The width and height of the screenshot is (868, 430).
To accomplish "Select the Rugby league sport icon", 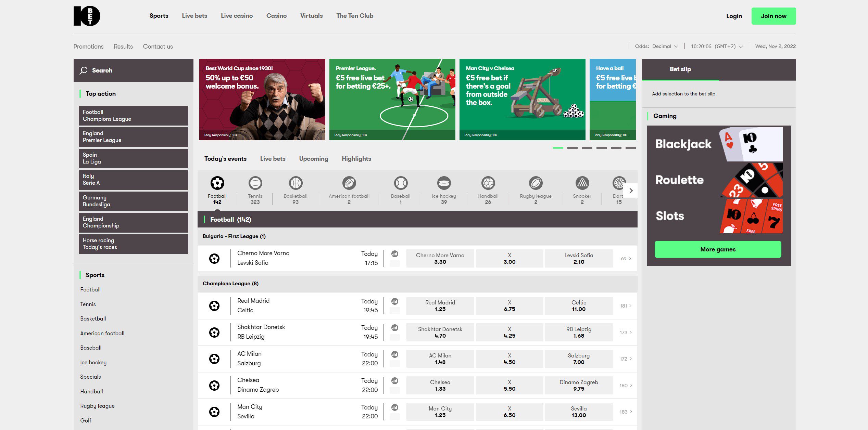I will click(x=536, y=183).
